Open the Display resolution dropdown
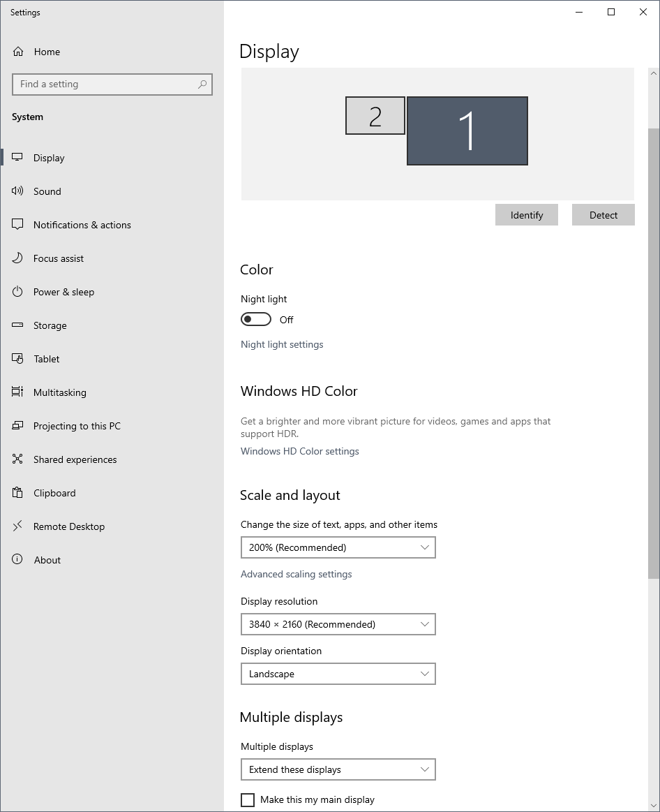Image resolution: width=660 pixels, height=812 pixels. coord(338,624)
